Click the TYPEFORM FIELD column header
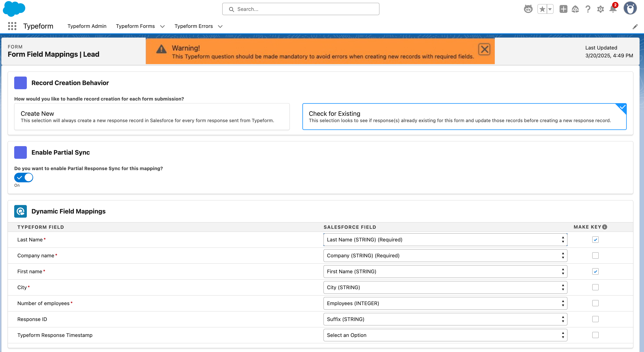This screenshot has width=644, height=352. click(x=41, y=227)
